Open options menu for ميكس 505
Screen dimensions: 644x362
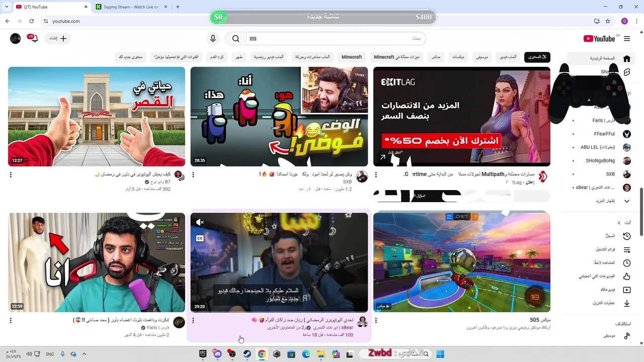376,321
